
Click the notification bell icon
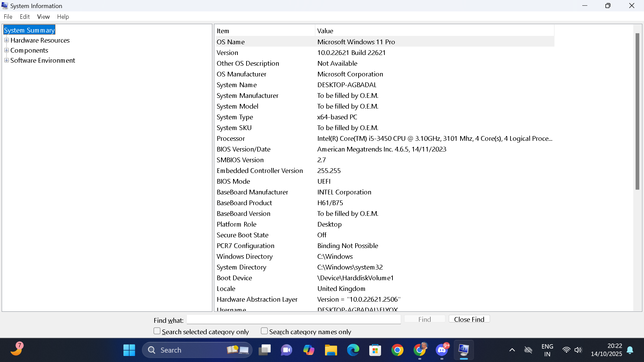pos(630,350)
